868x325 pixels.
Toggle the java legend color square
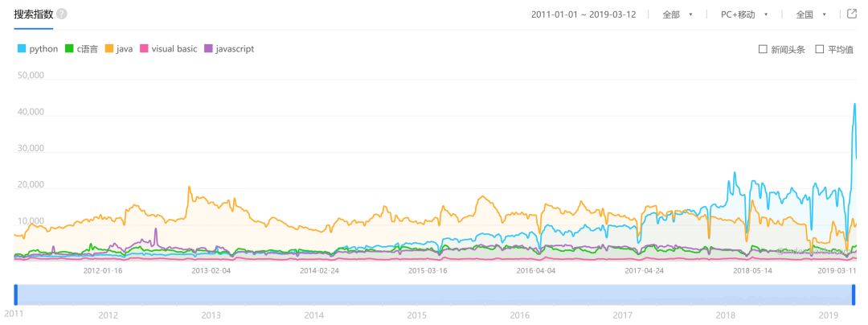109,49
